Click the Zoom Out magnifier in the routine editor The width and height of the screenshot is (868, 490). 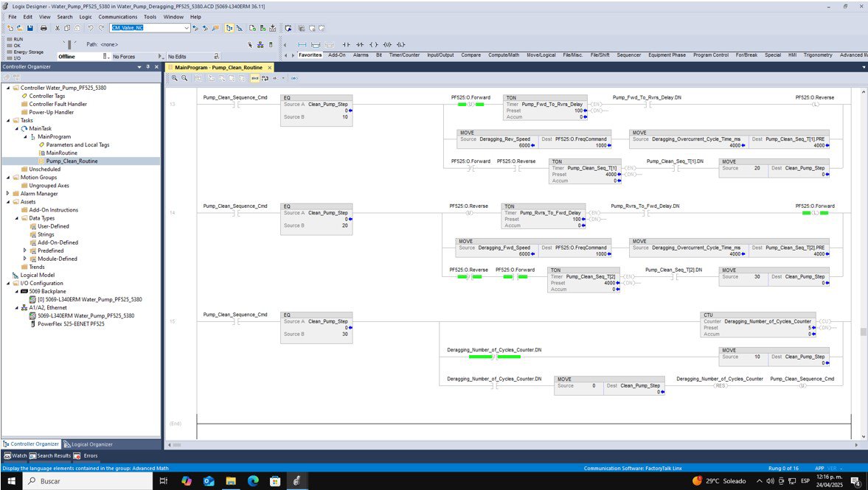point(184,78)
